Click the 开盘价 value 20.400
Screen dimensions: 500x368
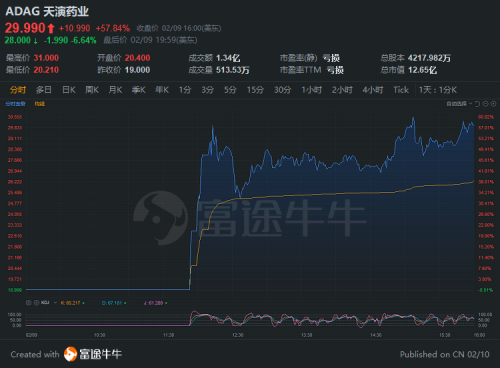(x=137, y=58)
